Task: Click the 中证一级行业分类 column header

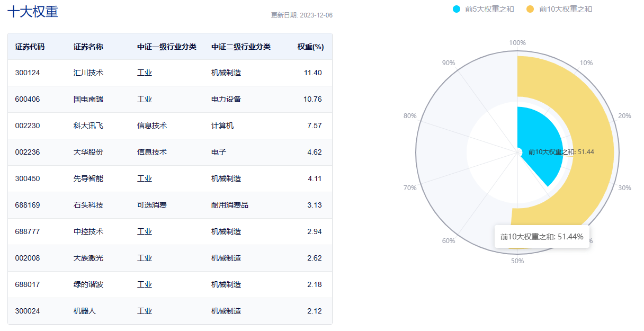Action: pyautogui.click(x=166, y=47)
